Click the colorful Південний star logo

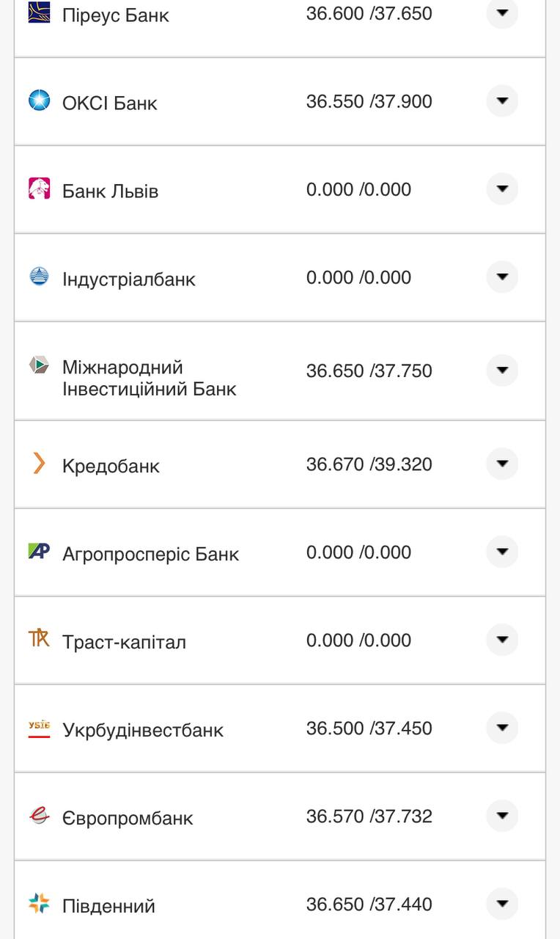[x=38, y=903]
